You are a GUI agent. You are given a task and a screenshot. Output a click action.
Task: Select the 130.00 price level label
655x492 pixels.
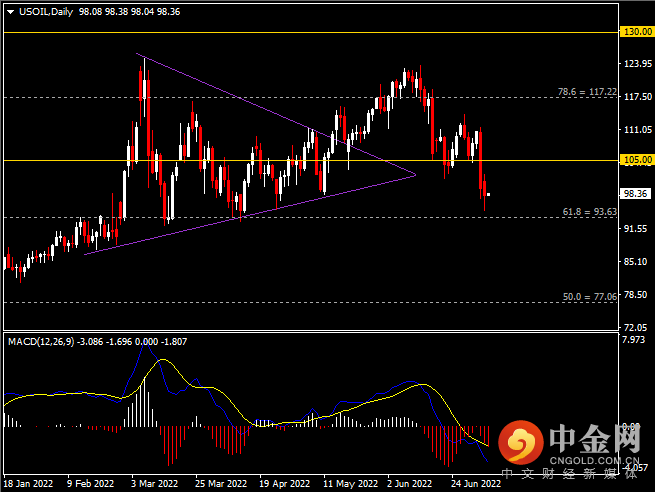point(637,32)
